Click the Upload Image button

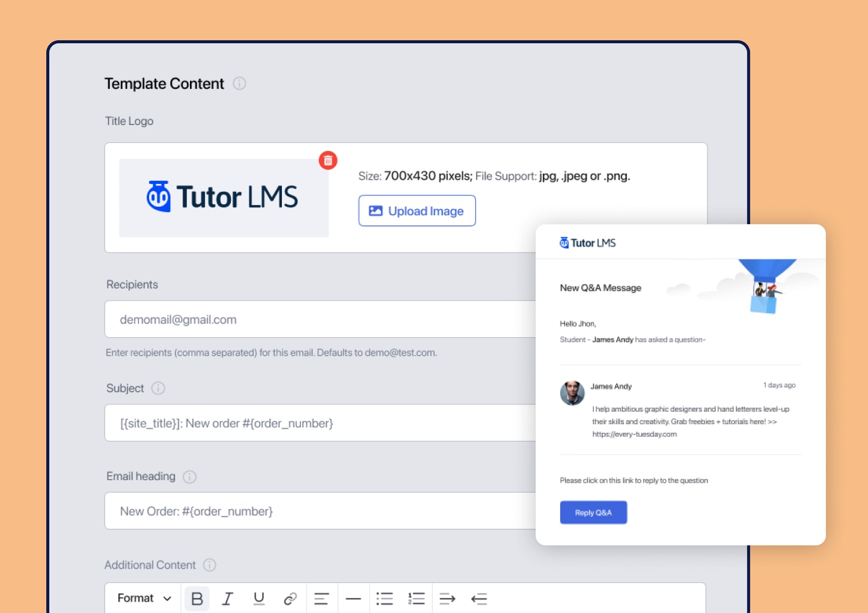417,211
